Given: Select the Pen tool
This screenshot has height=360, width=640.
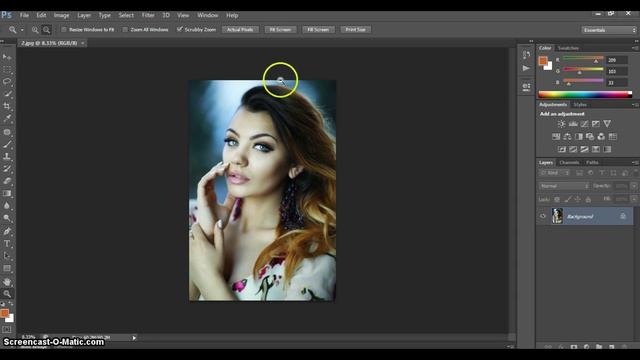Looking at the screenshot, I should [x=7, y=231].
